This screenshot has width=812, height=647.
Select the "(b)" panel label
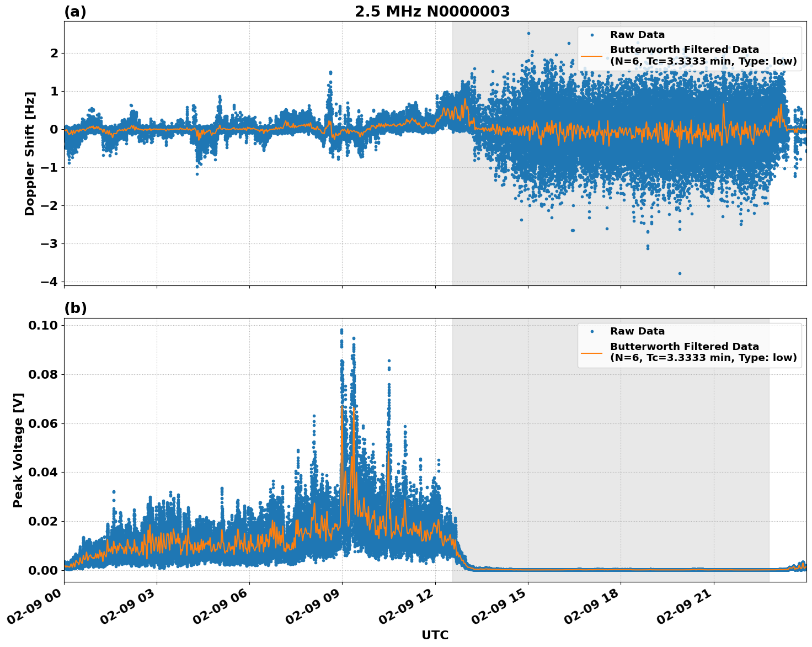point(75,308)
